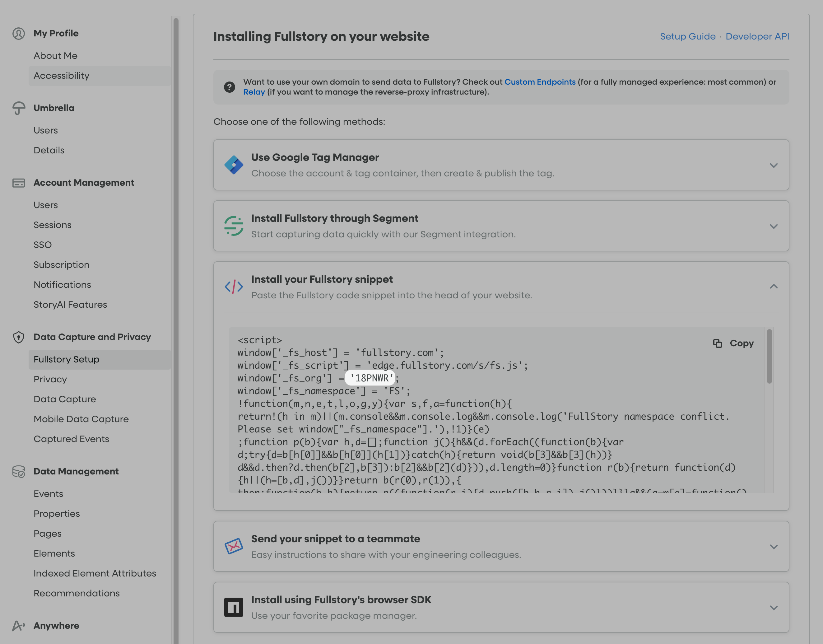Open the Setup Guide link

pos(687,37)
